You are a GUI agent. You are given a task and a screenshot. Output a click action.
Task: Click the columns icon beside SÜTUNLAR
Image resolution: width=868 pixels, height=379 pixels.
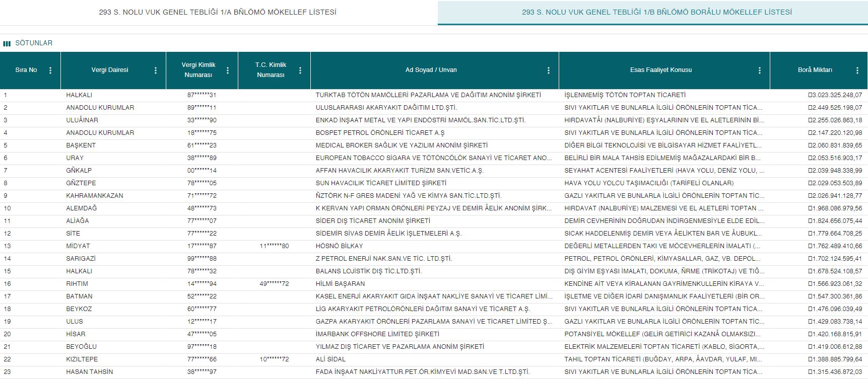coord(7,44)
